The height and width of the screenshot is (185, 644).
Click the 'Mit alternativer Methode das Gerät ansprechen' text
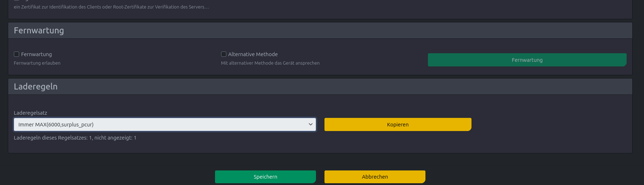[270, 63]
